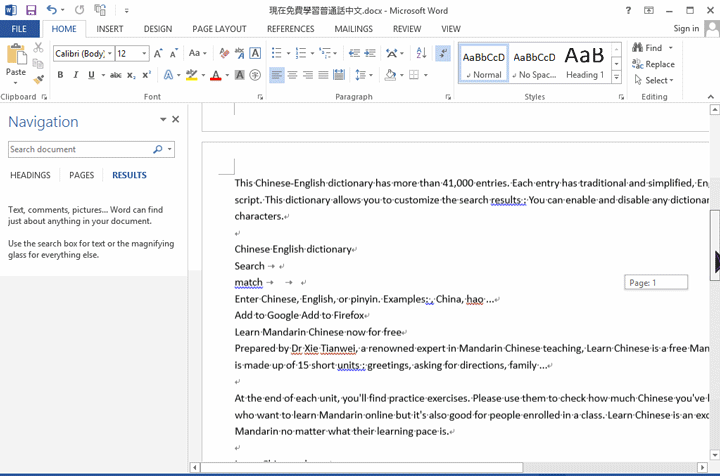This screenshot has width=720, height=476.
Task: Click the Format Painter brush icon
Action: coord(39,80)
